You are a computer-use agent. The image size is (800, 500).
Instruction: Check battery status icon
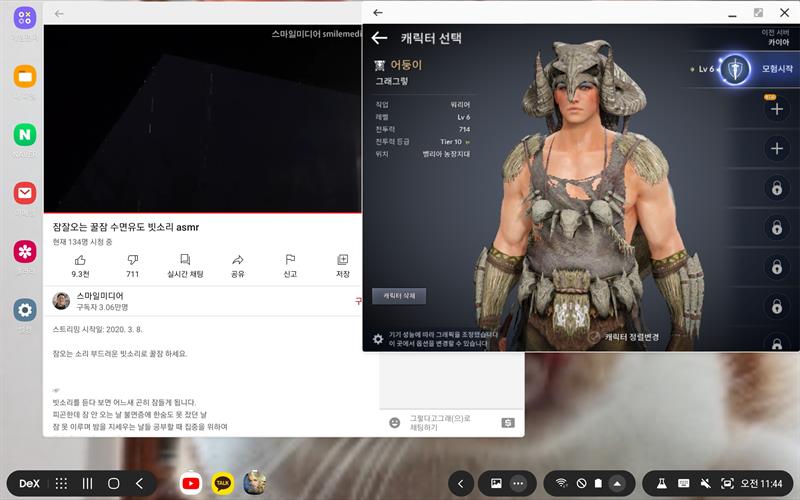598,483
